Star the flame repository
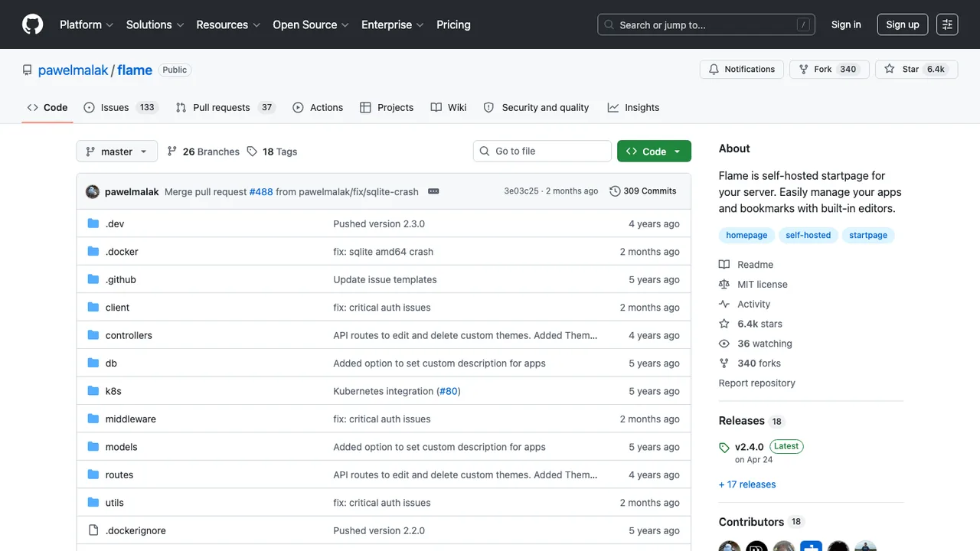Viewport: 980px width, 551px height. (x=915, y=69)
